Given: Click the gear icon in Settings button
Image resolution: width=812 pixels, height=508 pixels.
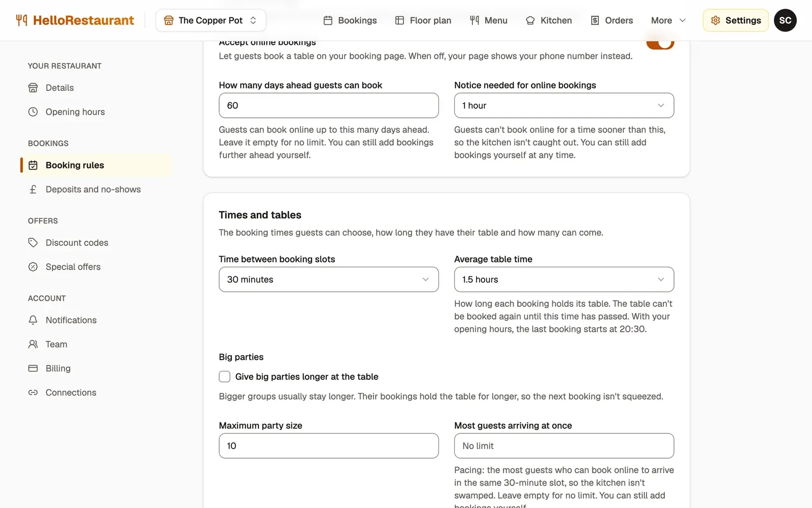Looking at the screenshot, I should (716, 20).
